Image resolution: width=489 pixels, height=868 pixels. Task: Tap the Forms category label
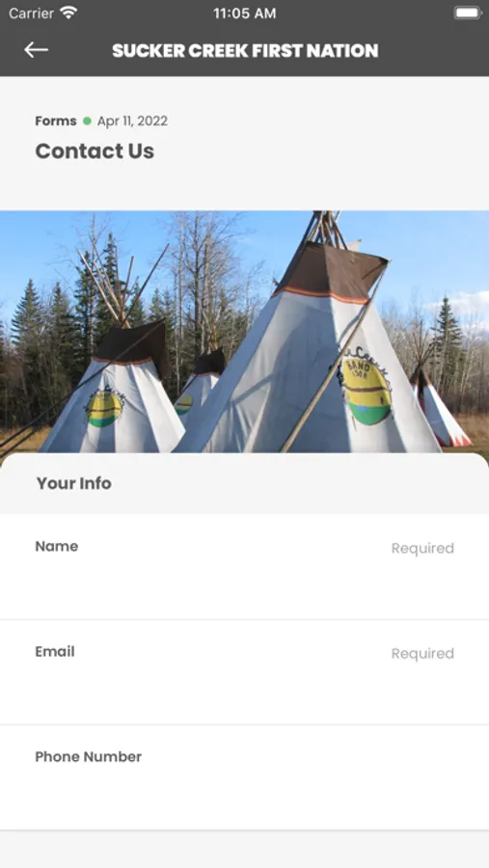[x=56, y=121]
